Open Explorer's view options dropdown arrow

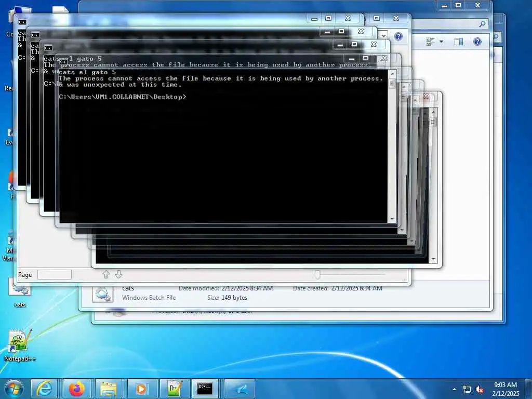441,42
